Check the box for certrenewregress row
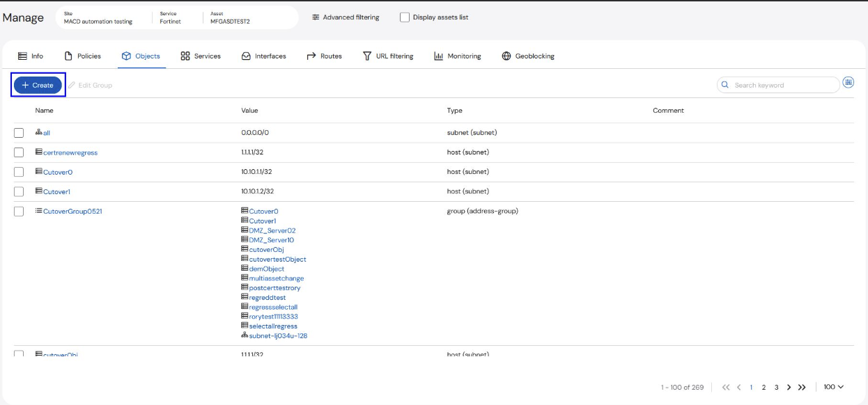Viewport: 868px width, 405px height. (19, 152)
